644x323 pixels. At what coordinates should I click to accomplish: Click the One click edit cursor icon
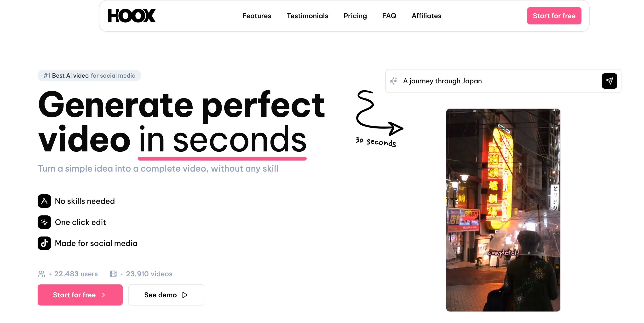[44, 222]
